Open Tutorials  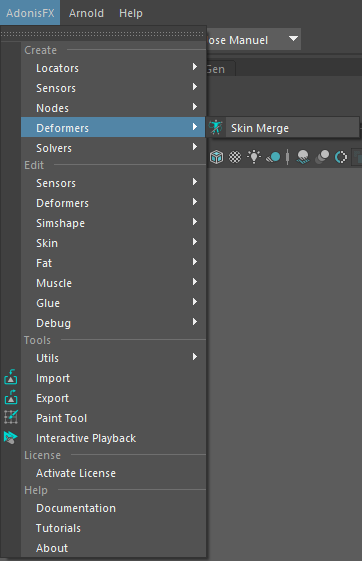click(113, 528)
